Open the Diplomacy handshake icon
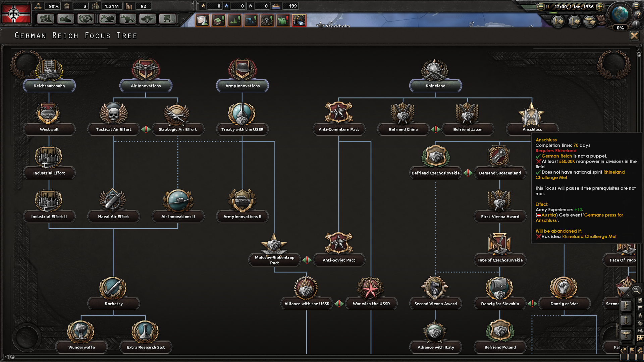This screenshot has width=644, height=362. (x=65, y=19)
